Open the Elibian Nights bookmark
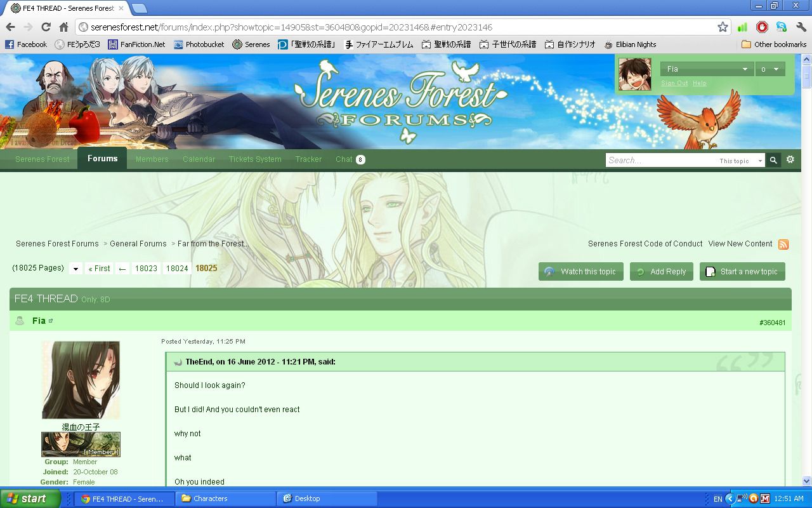This screenshot has width=812, height=508. (631, 44)
